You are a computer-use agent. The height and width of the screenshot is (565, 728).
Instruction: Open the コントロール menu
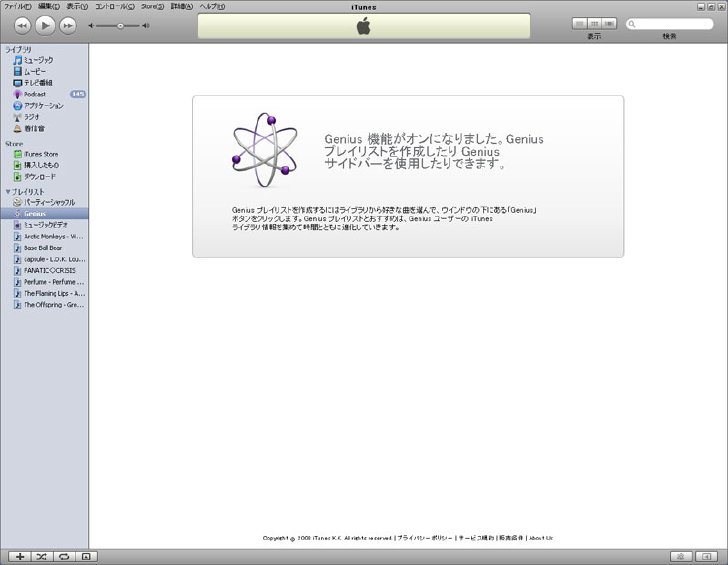click(x=115, y=6)
